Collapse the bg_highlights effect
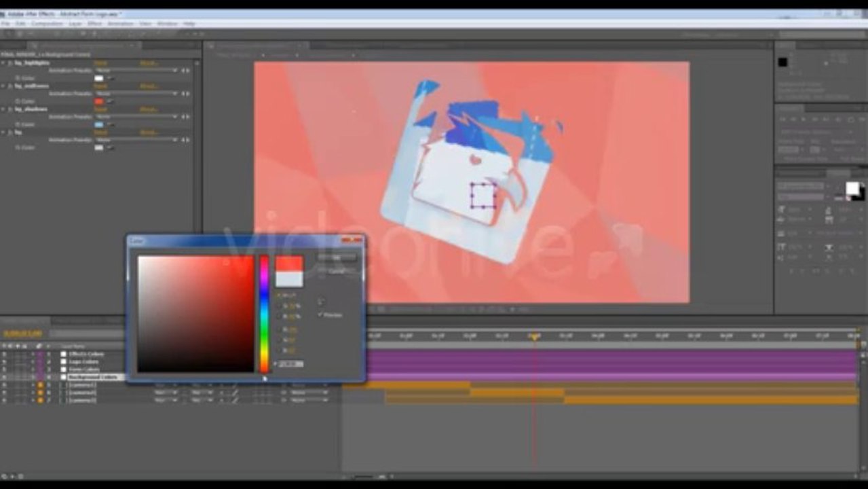The height and width of the screenshot is (489, 868). (x=3, y=63)
